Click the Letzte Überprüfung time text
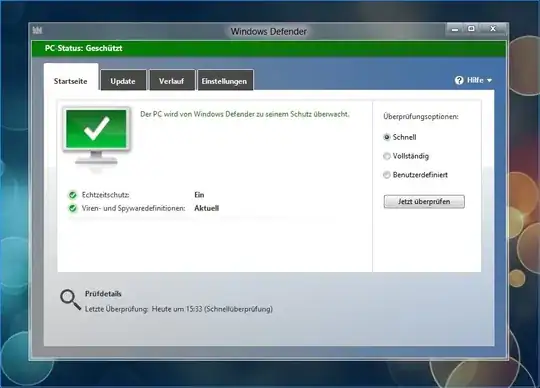This screenshot has width=540, height=388. pos(179,309)
